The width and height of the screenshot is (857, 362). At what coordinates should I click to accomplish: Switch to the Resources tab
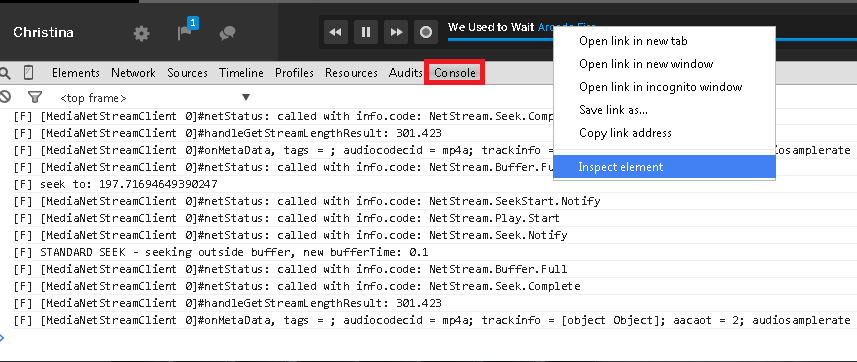tap(351, 73)
